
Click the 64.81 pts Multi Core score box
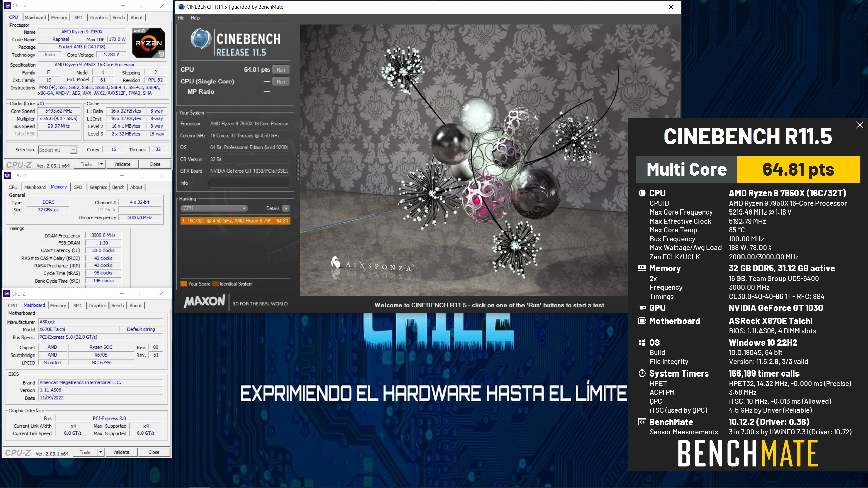pos(798,169)
